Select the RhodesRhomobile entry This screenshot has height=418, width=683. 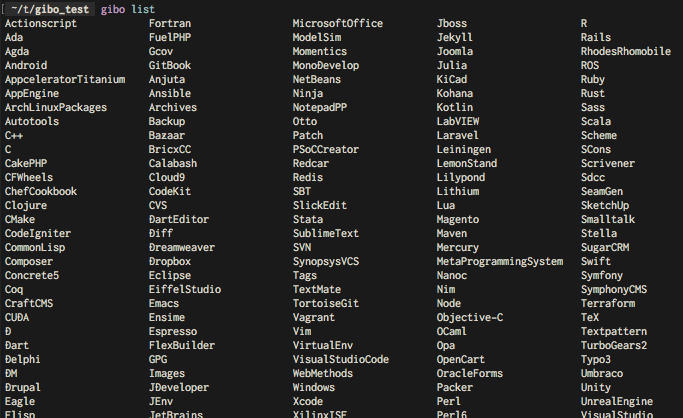click(x=626, y=51)
